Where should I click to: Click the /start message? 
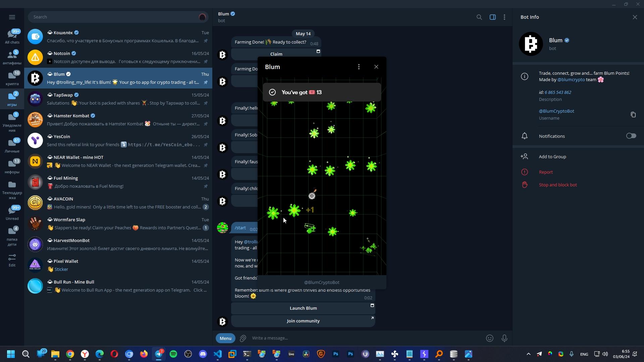240,228
